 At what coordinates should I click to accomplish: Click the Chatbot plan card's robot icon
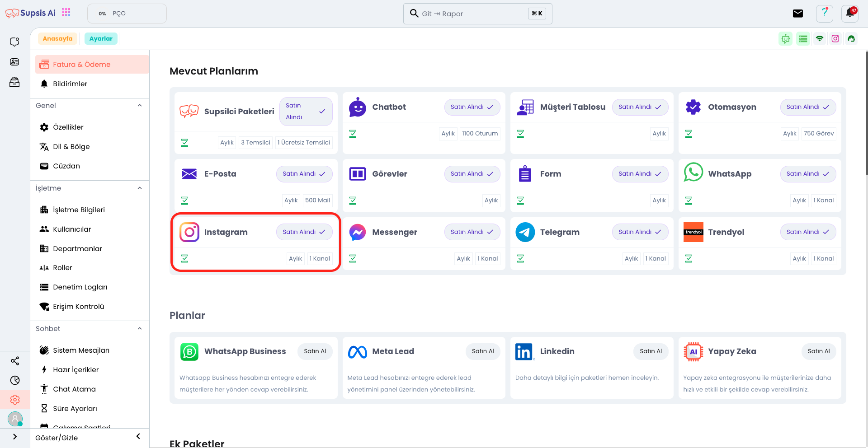(x=358, y=107)
